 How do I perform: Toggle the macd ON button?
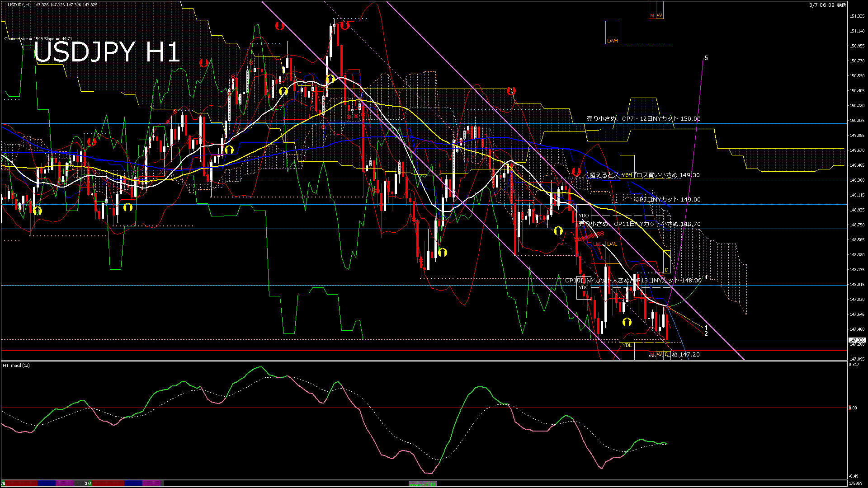click(x=423, y=483)
